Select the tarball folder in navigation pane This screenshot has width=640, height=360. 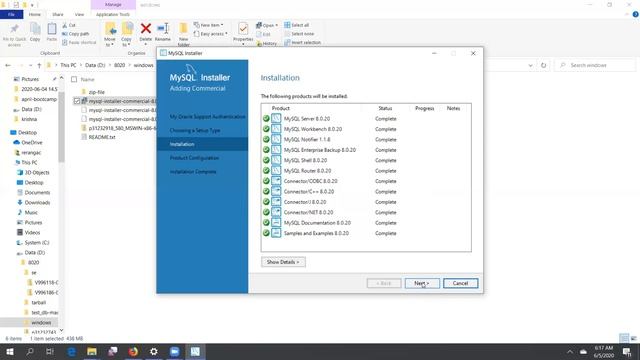click(38, 302)
